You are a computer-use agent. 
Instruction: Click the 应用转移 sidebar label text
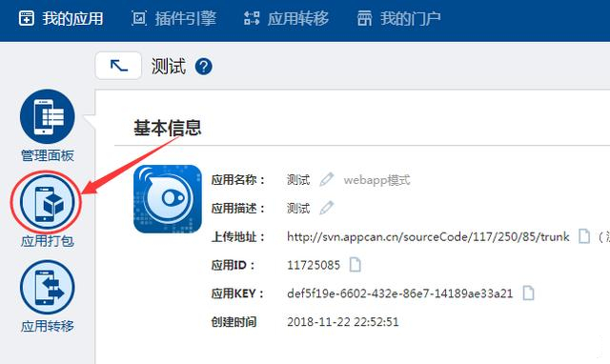(x=47, y=326)
